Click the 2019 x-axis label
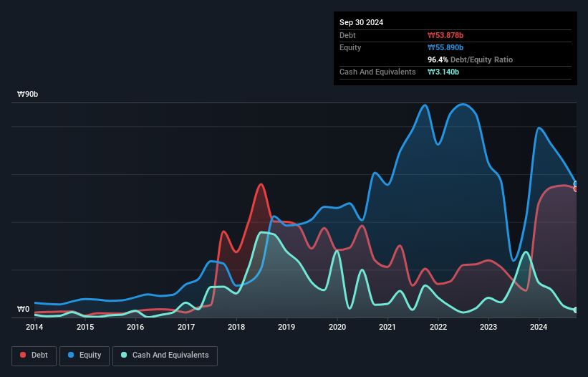Image resolution: width=588 pixels, height=377 pixels. click(x=286, y=327)
